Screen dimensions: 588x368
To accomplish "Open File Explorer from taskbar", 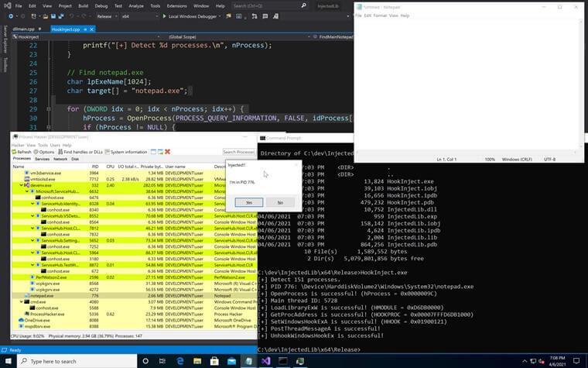I will (197, 361).
